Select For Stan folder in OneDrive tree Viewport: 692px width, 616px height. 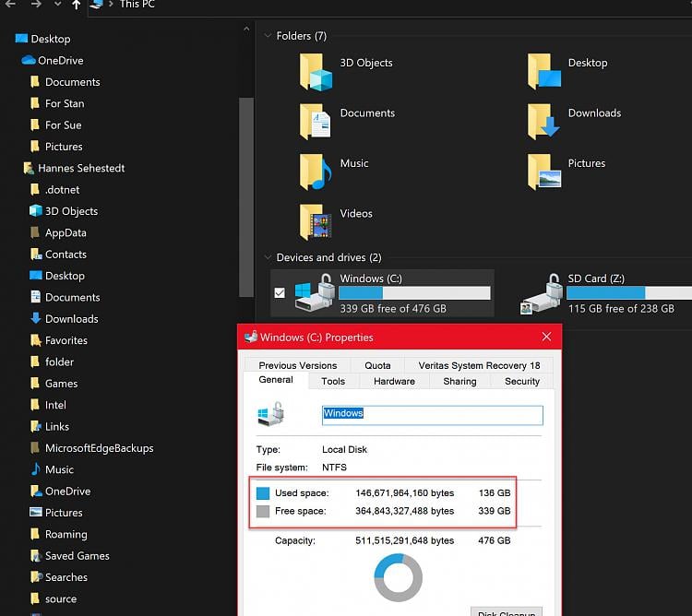(65, 103)
